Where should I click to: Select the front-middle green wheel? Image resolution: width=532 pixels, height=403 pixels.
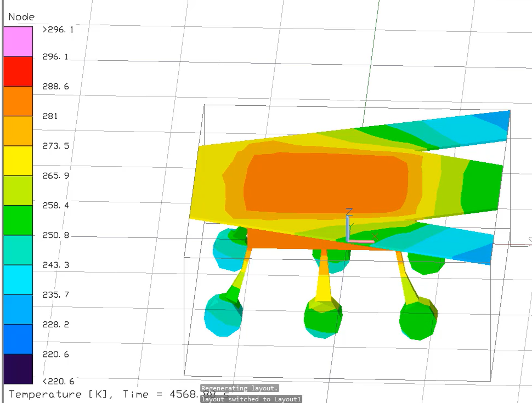point(324,318)
